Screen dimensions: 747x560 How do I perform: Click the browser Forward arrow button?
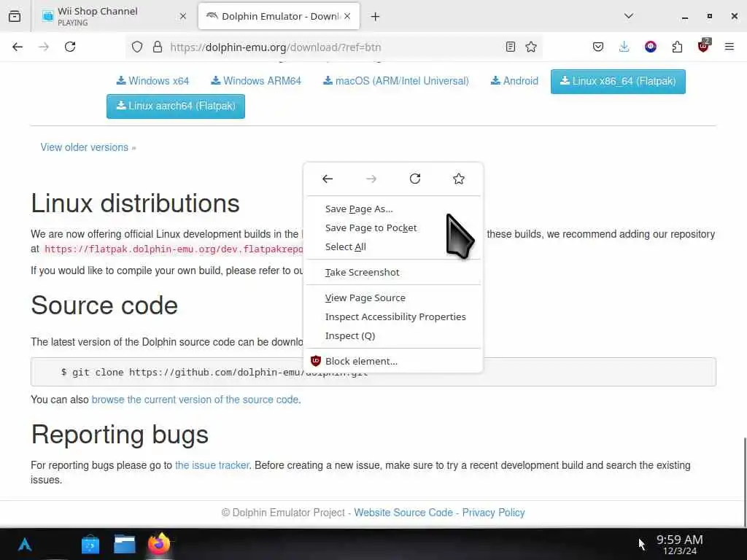point(44,47)
